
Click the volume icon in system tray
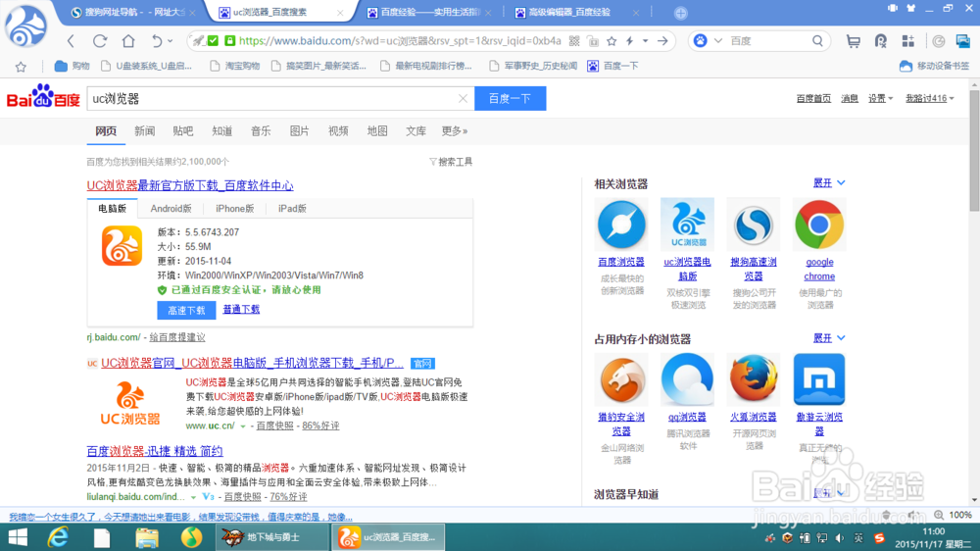[x=840, y=538]
